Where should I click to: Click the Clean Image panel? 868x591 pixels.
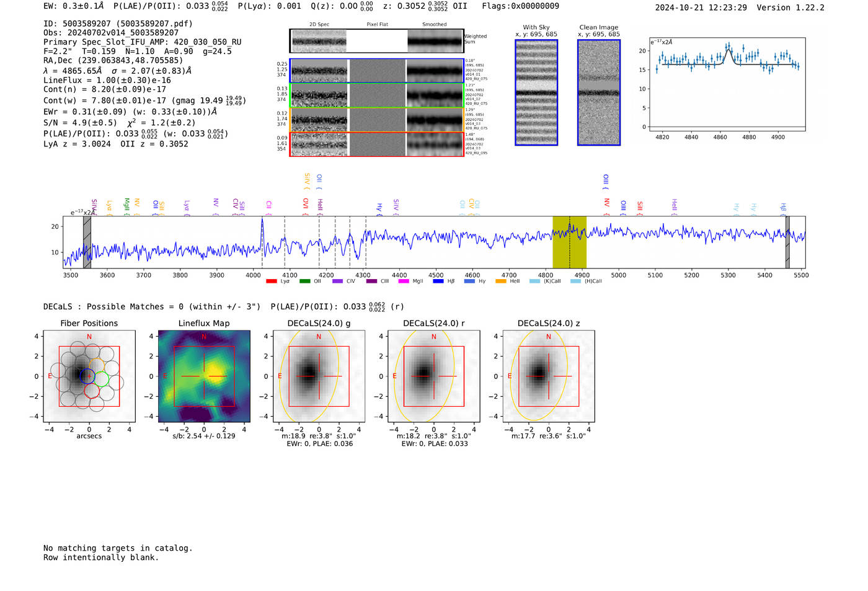coord(599,92)
